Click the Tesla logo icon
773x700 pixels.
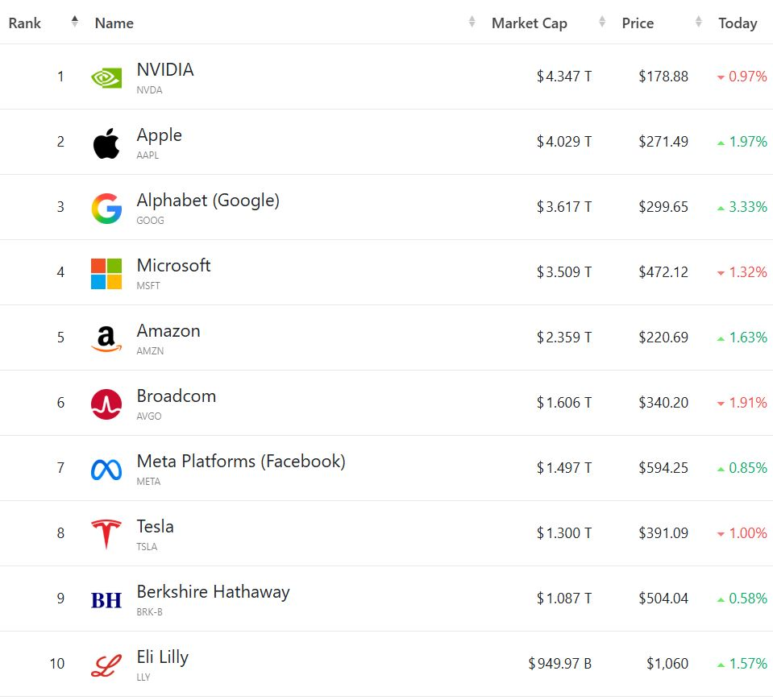pos(106,534)
